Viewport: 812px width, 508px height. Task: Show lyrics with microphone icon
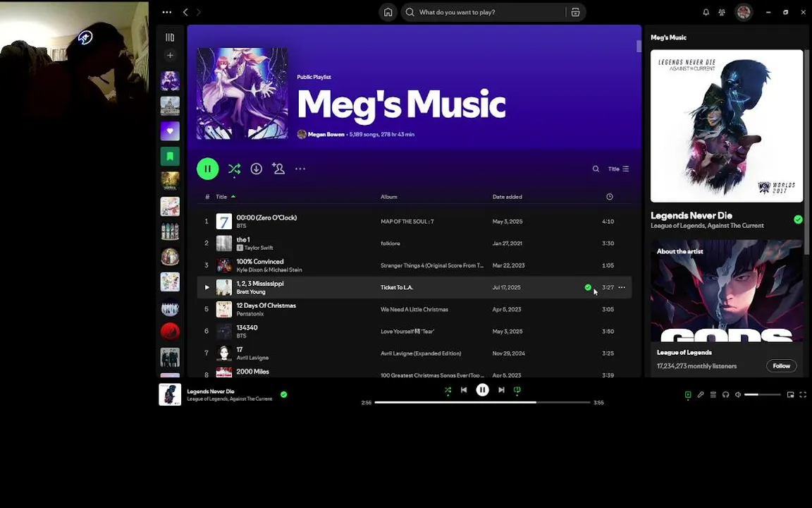[701, 394]
